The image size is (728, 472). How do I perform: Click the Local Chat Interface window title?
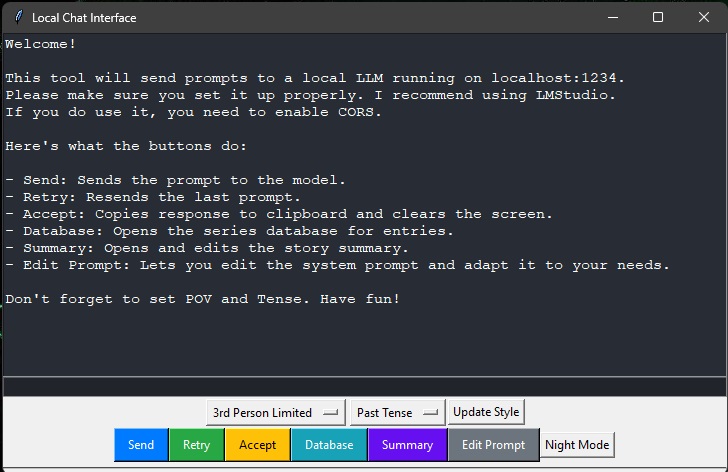pos(84,18)
